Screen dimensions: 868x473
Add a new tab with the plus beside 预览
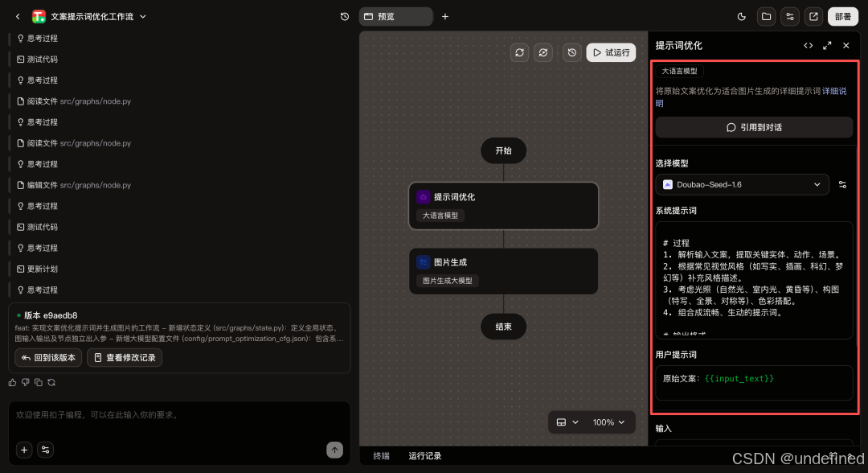tap(445, 17)
